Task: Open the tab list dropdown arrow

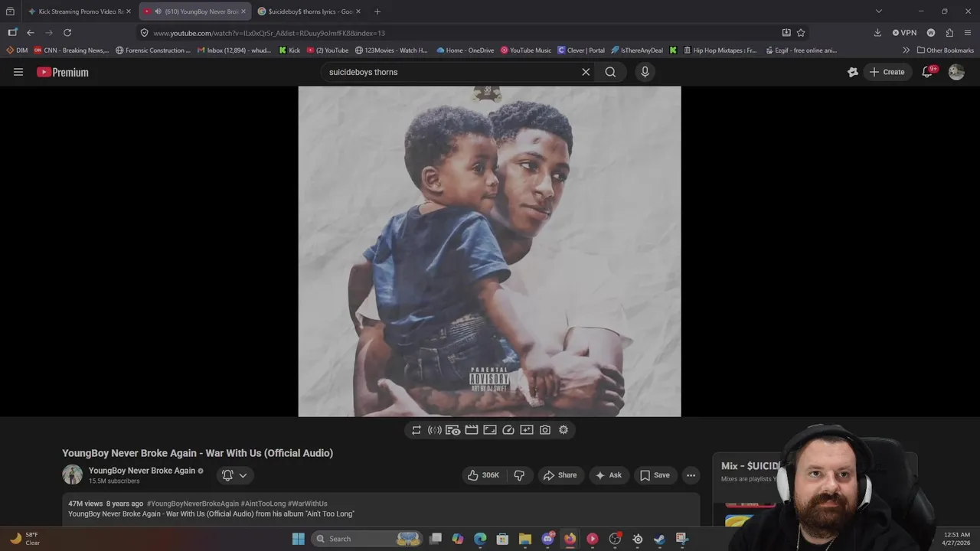Action: click(879, 11)
